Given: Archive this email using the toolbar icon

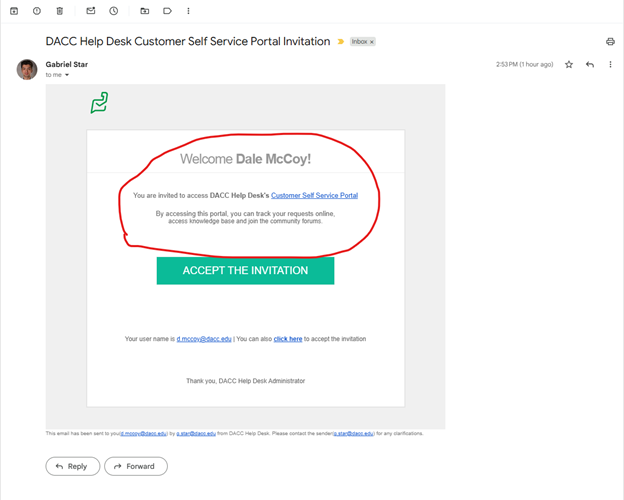Looking at the screenshot, I should 14,11.
